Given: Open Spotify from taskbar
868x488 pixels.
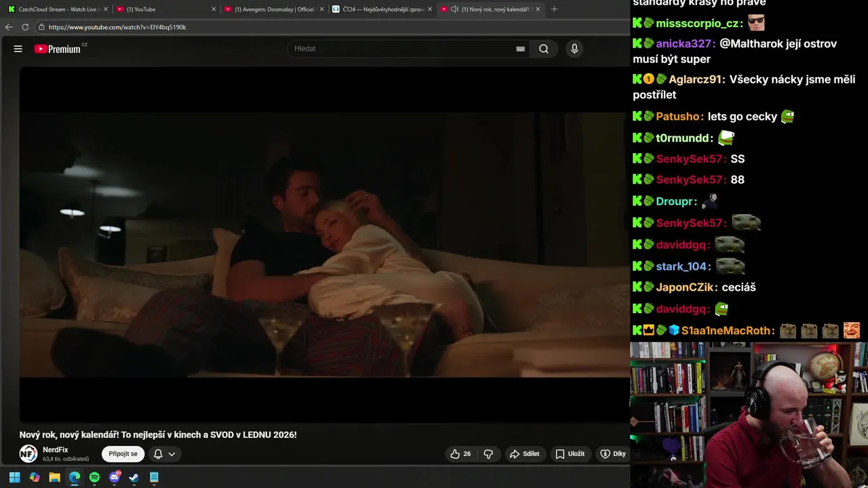Looking at the screenshot, I should coord(94,477).
